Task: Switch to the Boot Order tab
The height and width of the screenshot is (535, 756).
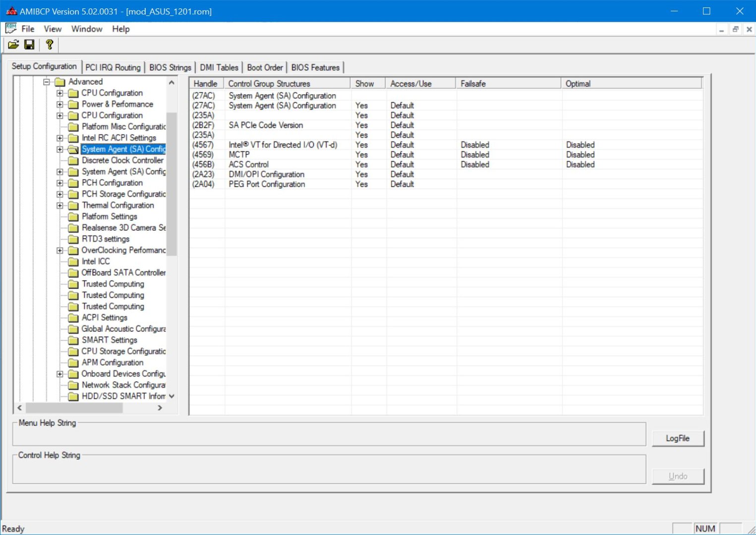Action: 265,67
